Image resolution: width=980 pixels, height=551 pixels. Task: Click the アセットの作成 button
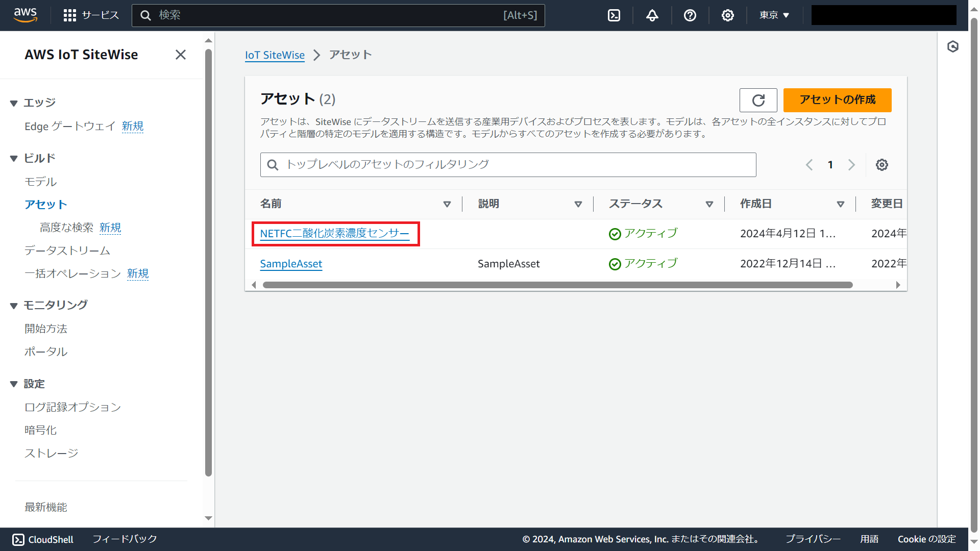pyautogui.click(x=837, y=100)
